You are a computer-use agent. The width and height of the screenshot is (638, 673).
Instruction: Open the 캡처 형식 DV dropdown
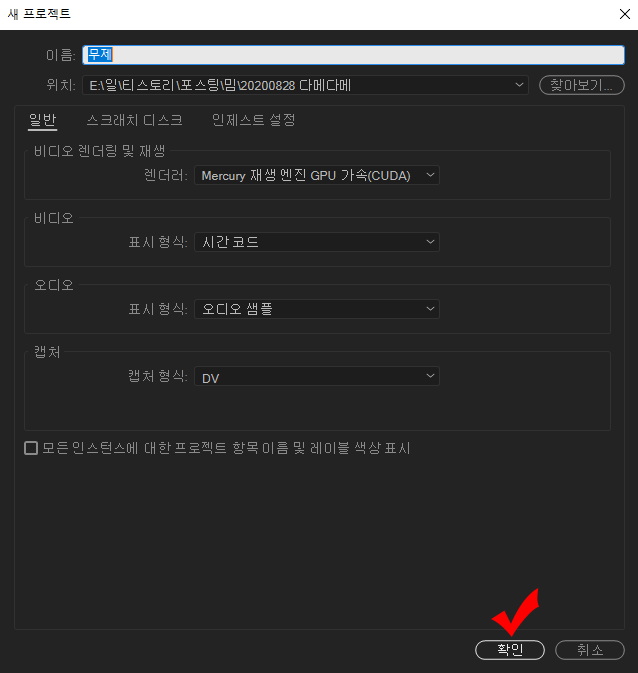(317, 376)
